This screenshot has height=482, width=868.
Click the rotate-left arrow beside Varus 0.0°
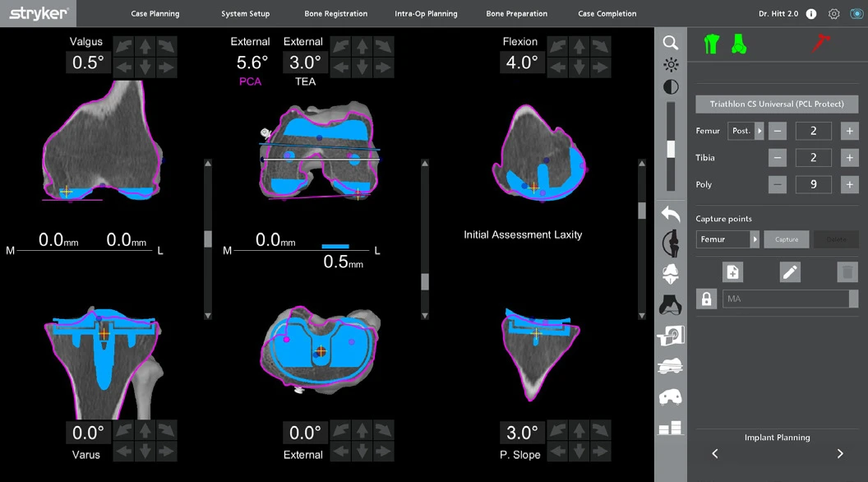tap(124, 430)
